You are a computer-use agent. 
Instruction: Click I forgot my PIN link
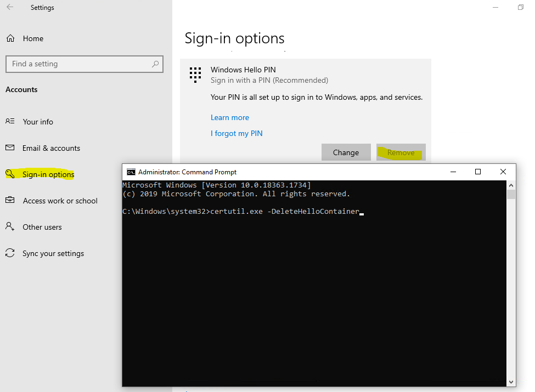236,133
